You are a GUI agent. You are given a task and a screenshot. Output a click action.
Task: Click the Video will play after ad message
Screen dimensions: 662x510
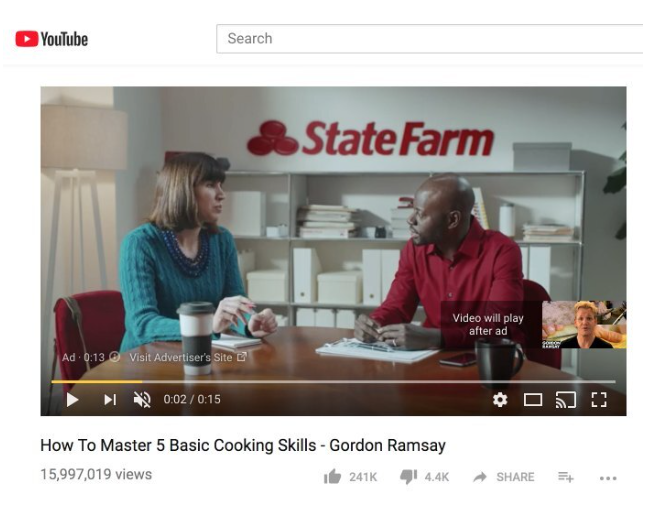(488, 324)
